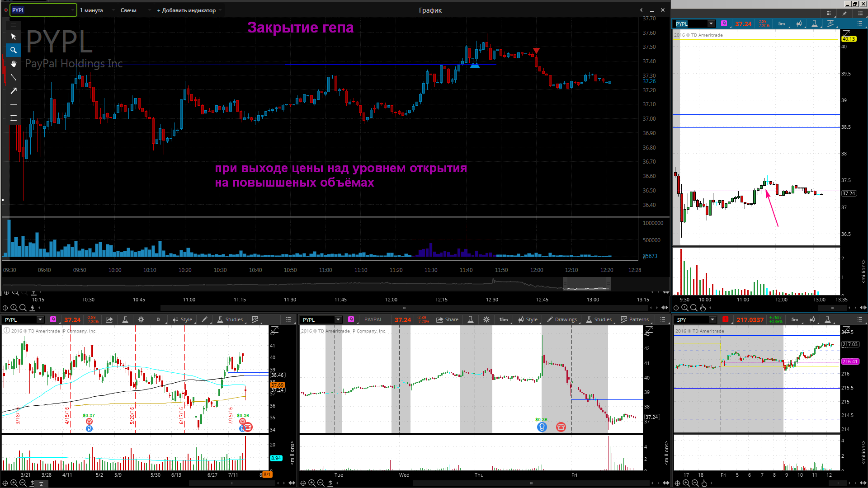Select the hand pan tool
868x488 pixels.
coord(14,64)
